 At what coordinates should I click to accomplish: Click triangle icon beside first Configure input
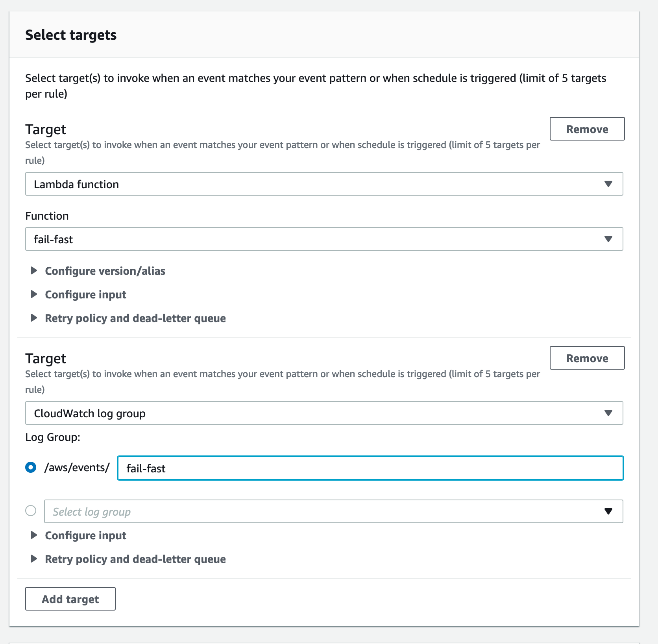click(x=34, y=294)
